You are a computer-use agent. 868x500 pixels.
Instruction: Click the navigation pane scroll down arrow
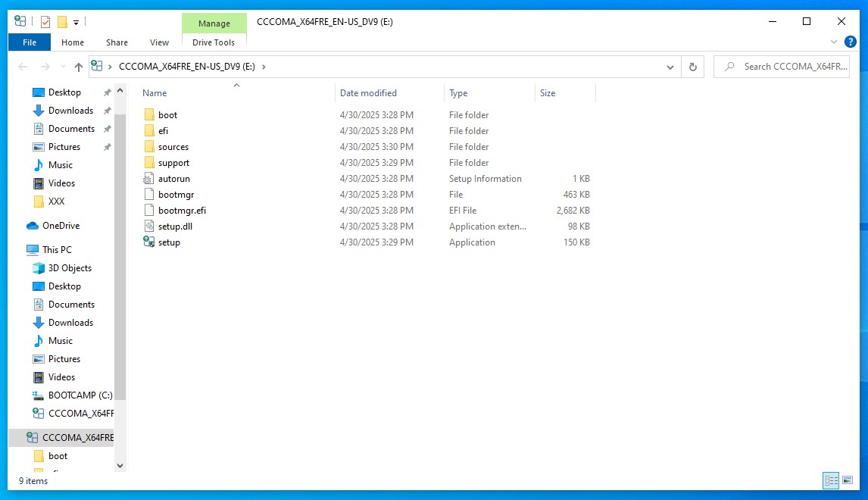pyautogui.click(x=120, y=466)
